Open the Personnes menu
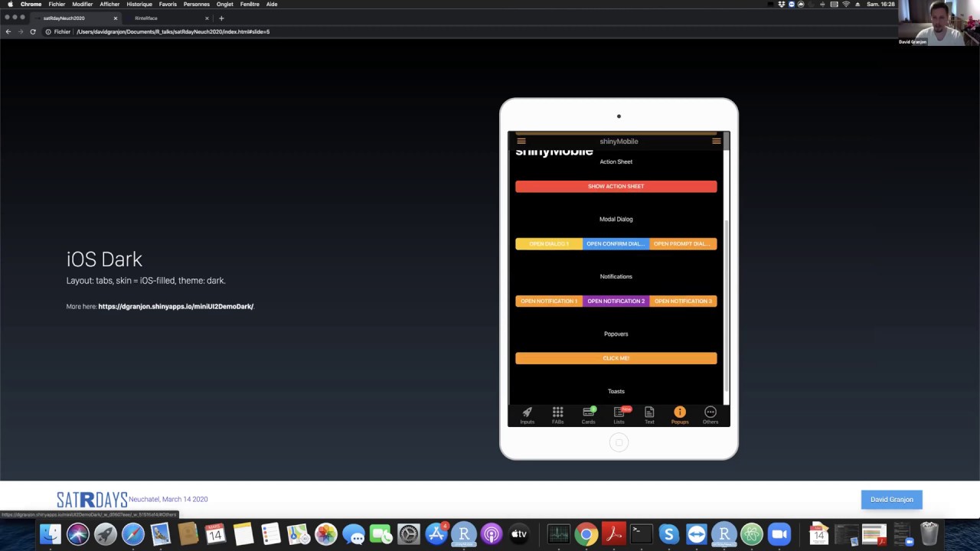The image size is (980, 551). click(x=196, y=4)
